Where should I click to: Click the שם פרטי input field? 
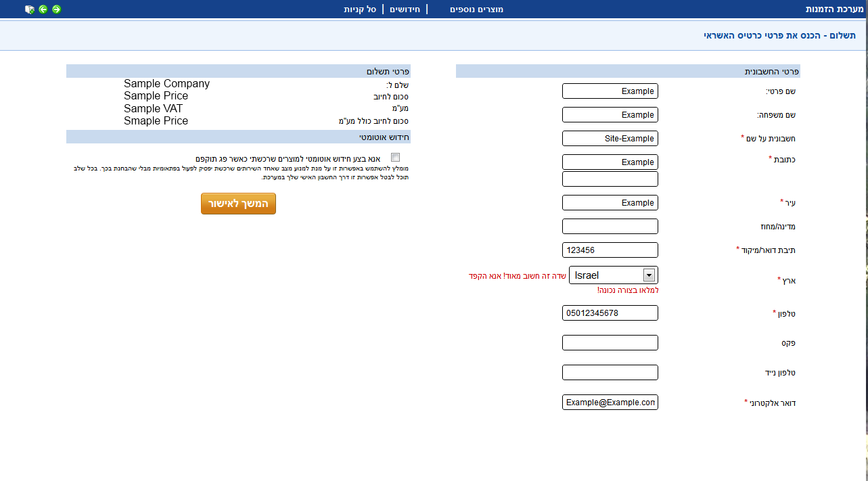click(x=610, y=91)
